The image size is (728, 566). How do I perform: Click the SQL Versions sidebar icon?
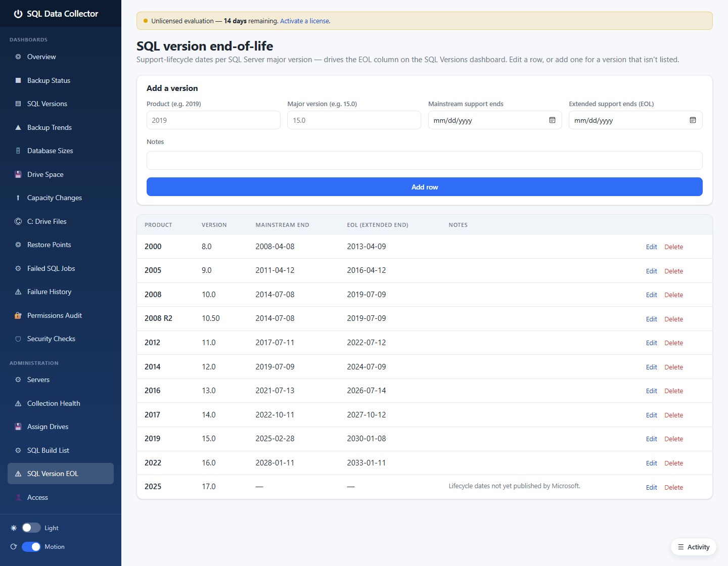click(x=18, y=104)
